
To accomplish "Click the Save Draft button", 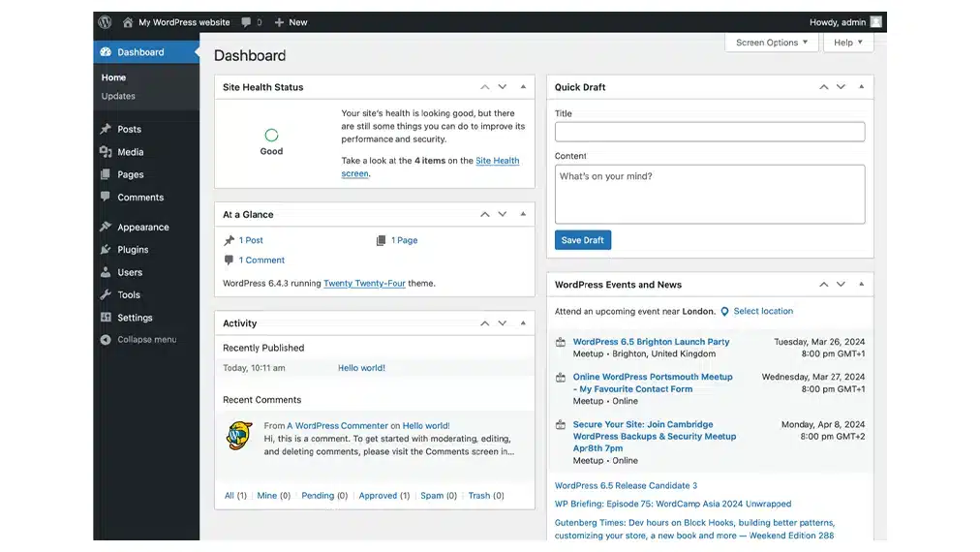I will click(583, 240).
